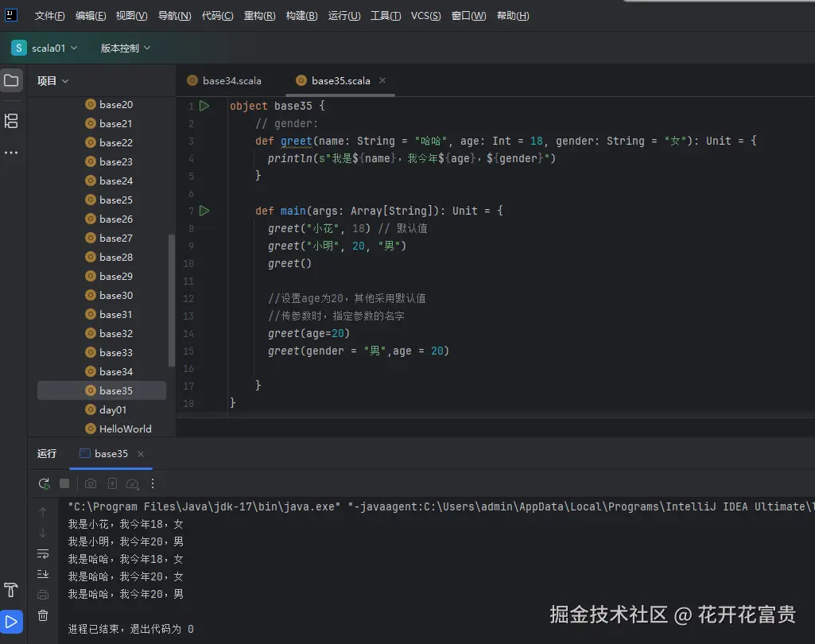Image resolution: width=815 pixels, height=644 pixels.
Task: Click the run gutter arrow beside def main
Action: pyautogui.click(x=205, y=211)
